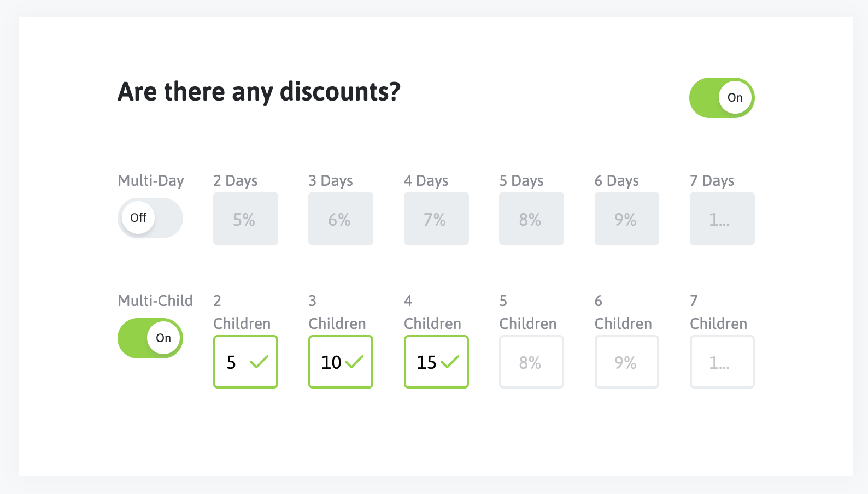The width and height of the screenshot is (868, 494).
Task: Click the "Are there any discounts?" heading
Action: click(x=259, y=92)
